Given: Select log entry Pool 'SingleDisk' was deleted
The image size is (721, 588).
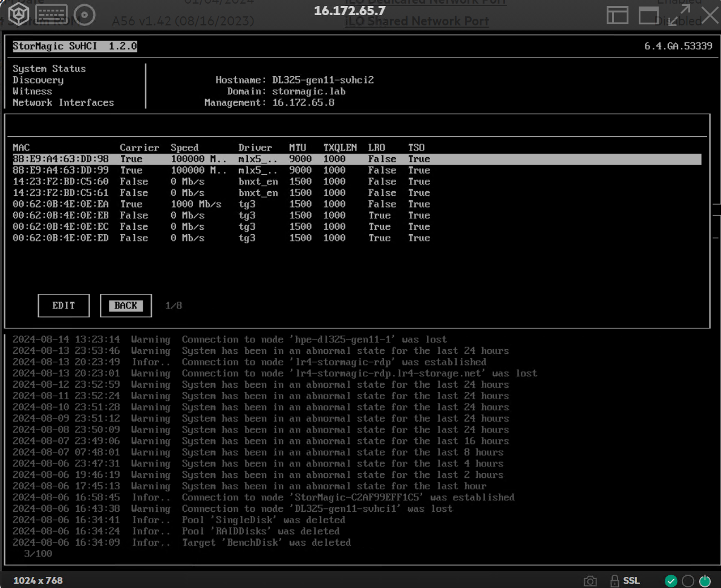Looking at the screenshot, I should pos(179,520).
